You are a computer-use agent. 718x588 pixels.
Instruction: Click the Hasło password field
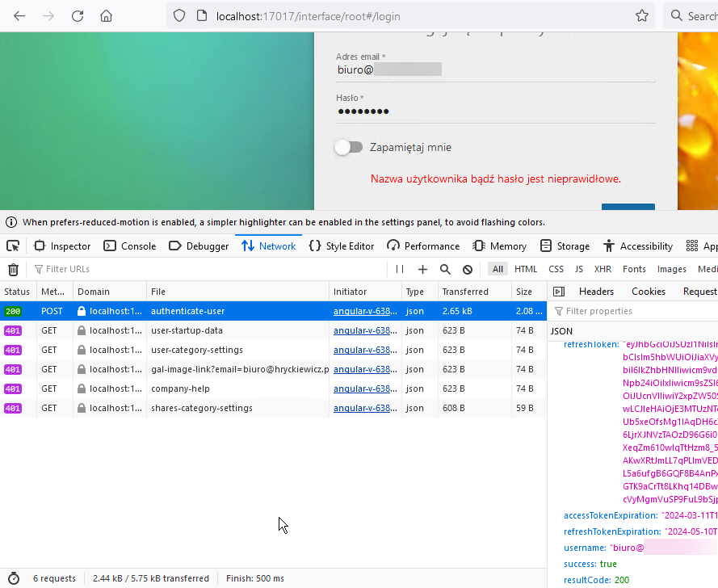point(494,111)
